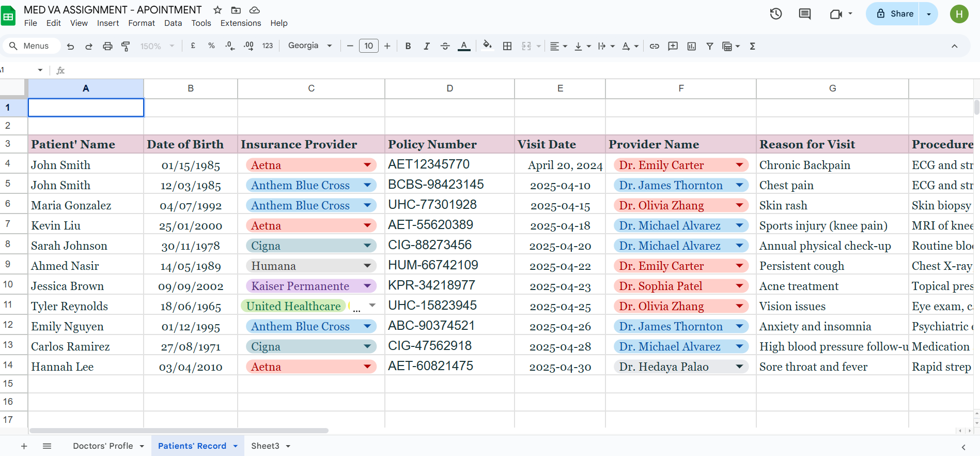980x456 pixels.
Task: Search the Menus box
Action: 31,46
